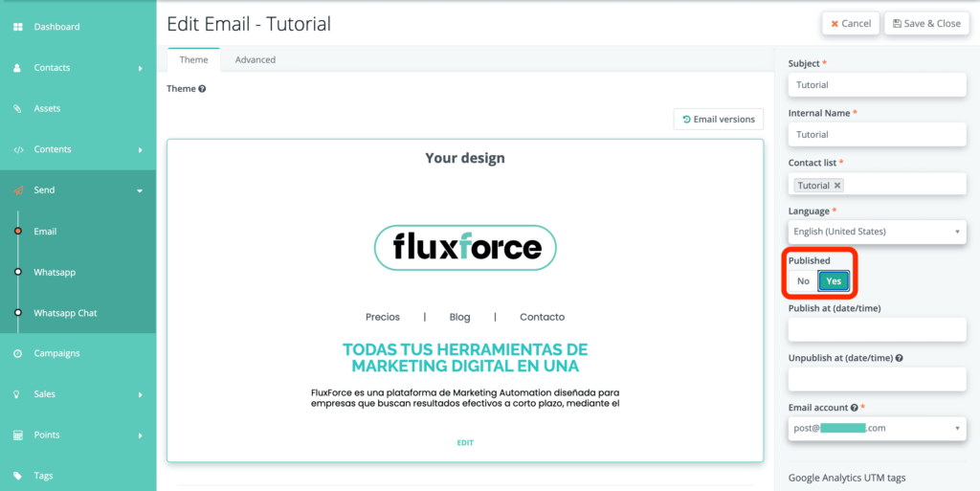The image size is (980, 491).
Task: Remove the Tutorial contact list tag
Action: point(836,186)
